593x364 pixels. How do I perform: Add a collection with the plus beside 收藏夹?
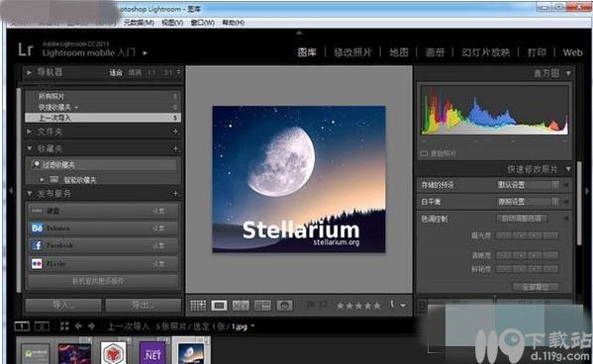tap(176, 148)
